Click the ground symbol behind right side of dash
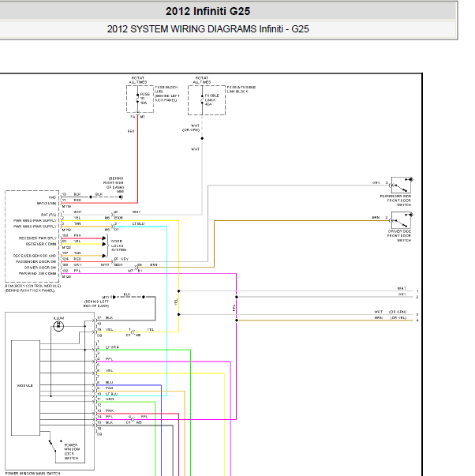This screenshot has width=475, height=476. coord(121,197)
